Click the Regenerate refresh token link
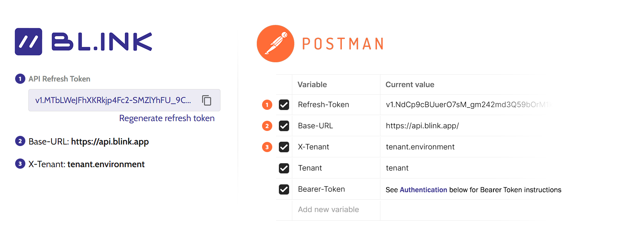Screen dimensions: 644x237 [167, 119]
